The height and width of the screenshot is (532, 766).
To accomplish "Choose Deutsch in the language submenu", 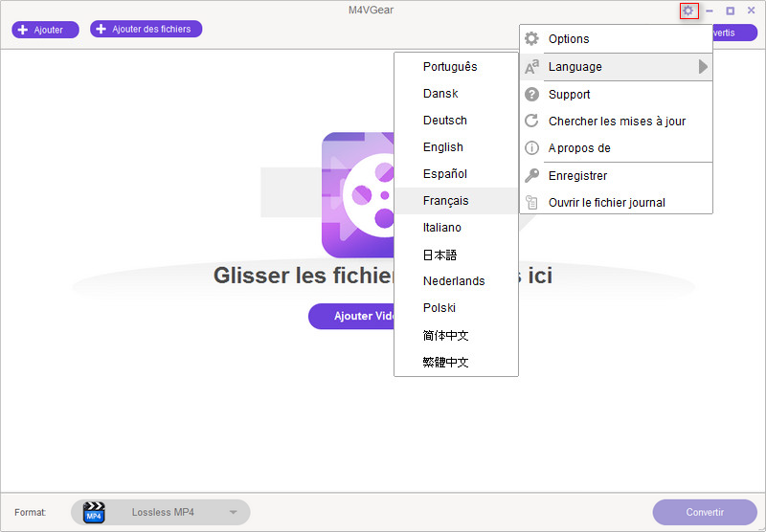I will (444, 121).
